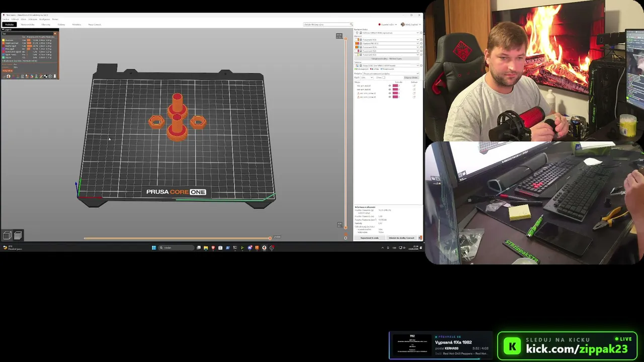Hide the last mic-arm screw object
644x362 pixels.
pos(389,97)
